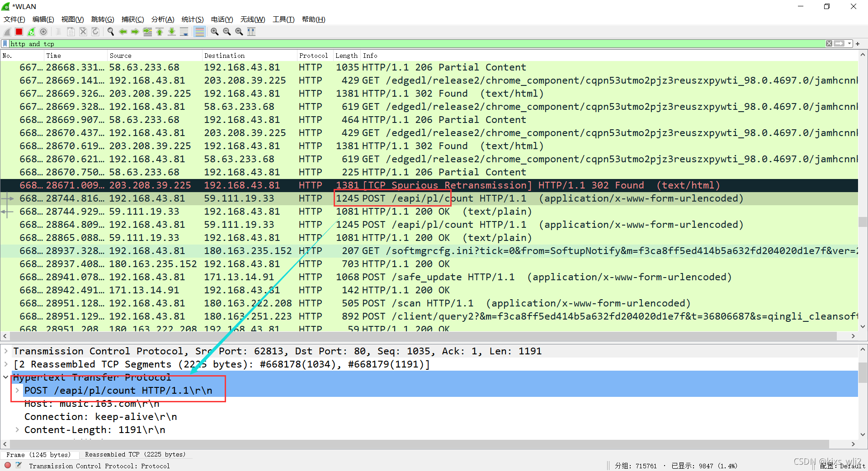Zoom in the packet text
Image resolution: width=868 pixels, height=471 pixels.
[215, 32]
